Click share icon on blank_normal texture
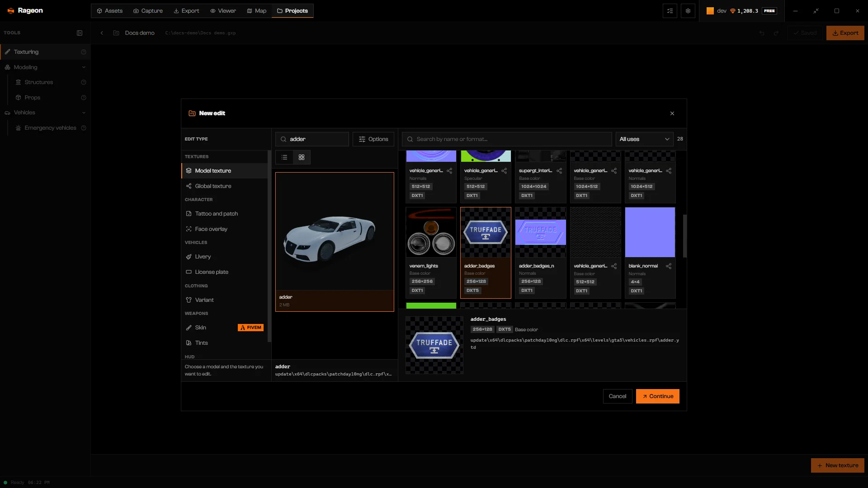 point(669,266)
